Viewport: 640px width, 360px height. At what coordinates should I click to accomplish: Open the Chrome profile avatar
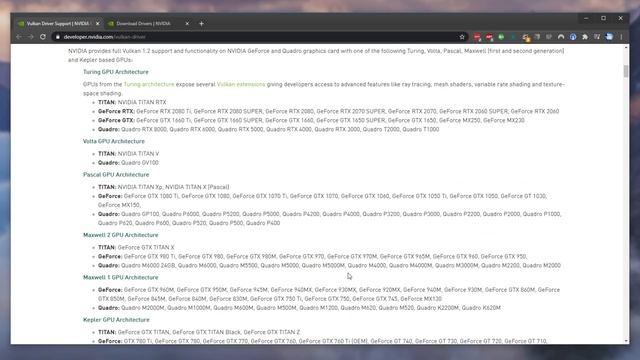pyautogui.click(x=609, y=37)
